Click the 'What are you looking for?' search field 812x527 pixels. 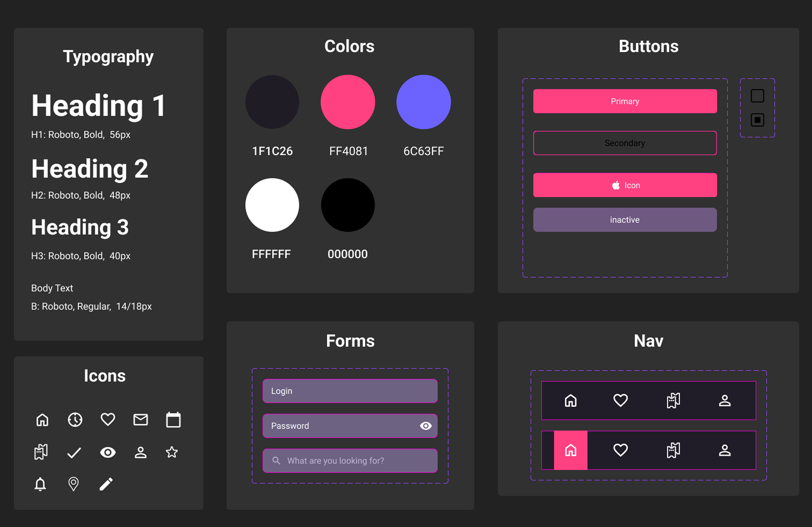(351, 460)
